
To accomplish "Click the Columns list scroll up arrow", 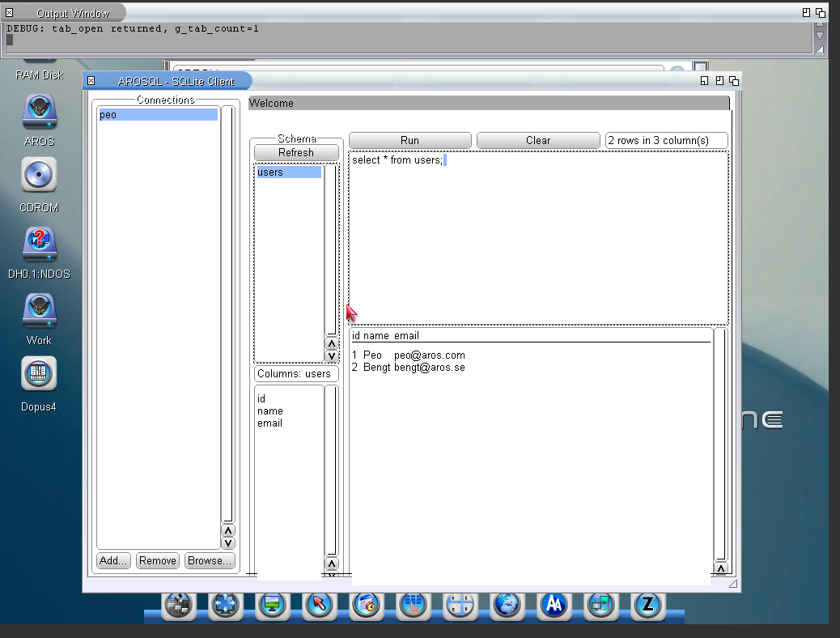I will pyautogui.click(x=332, y=564).
